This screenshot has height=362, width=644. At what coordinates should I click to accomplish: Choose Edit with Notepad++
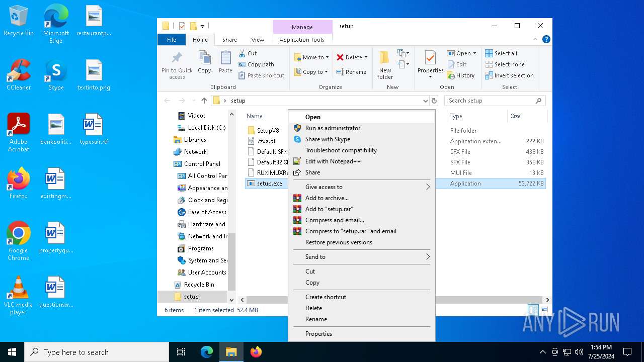pyautogui.click(x=361, y=161)
